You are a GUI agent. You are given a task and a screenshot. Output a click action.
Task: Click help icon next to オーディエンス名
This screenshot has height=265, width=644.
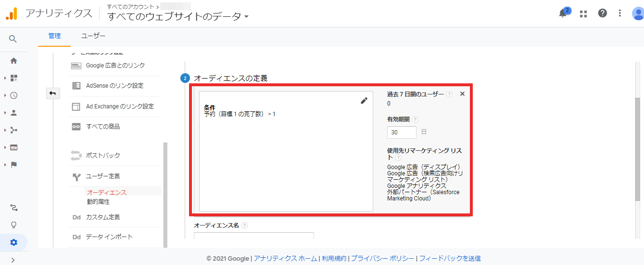tap(245, 225)
